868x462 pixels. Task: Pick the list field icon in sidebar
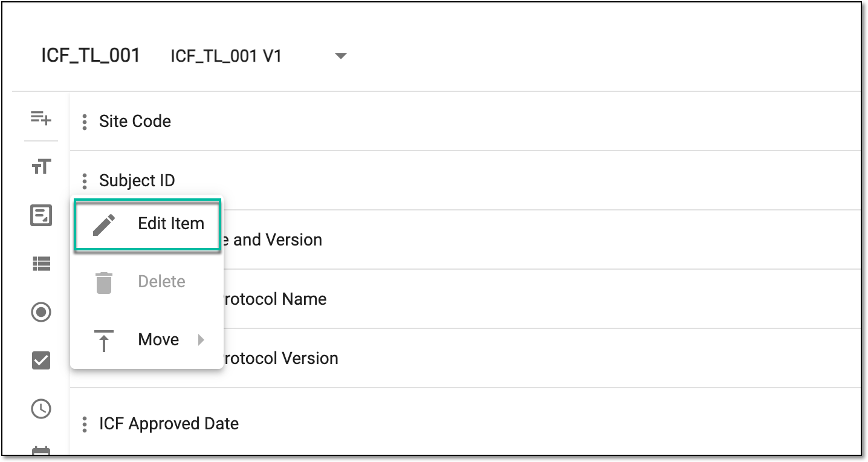pyautogui.click(x=41, y=264)
